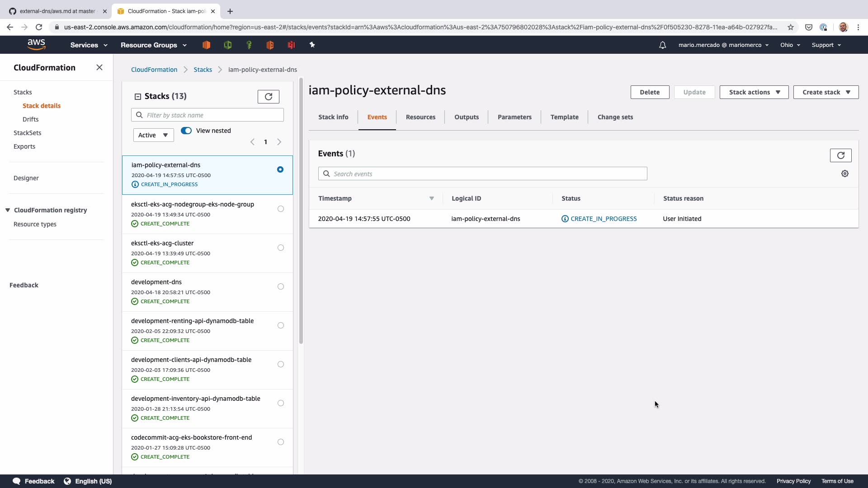Screen dimensions: 868x488
Task: Open the Active filter dropdown
Action: tap(153, 135)
